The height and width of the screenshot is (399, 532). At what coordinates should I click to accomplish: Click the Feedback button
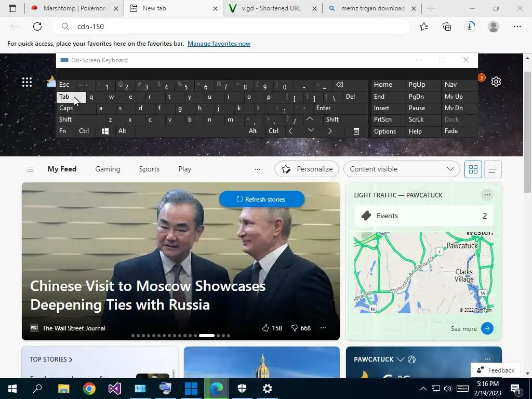[x=495, y=370]
